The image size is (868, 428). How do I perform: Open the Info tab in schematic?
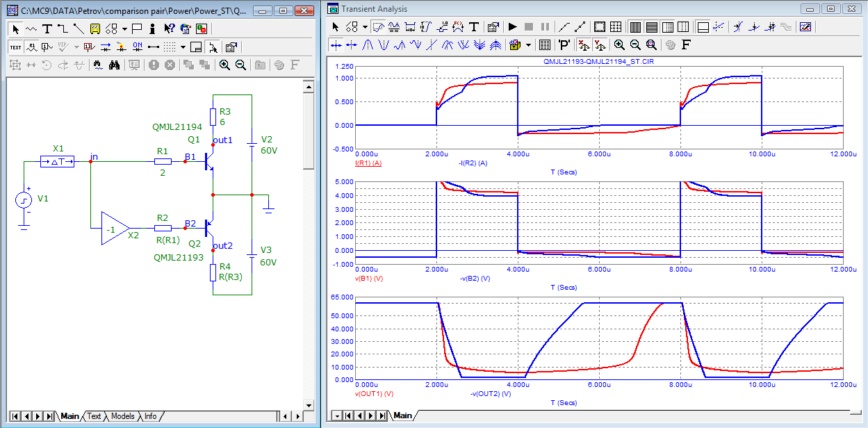point(150,416)
